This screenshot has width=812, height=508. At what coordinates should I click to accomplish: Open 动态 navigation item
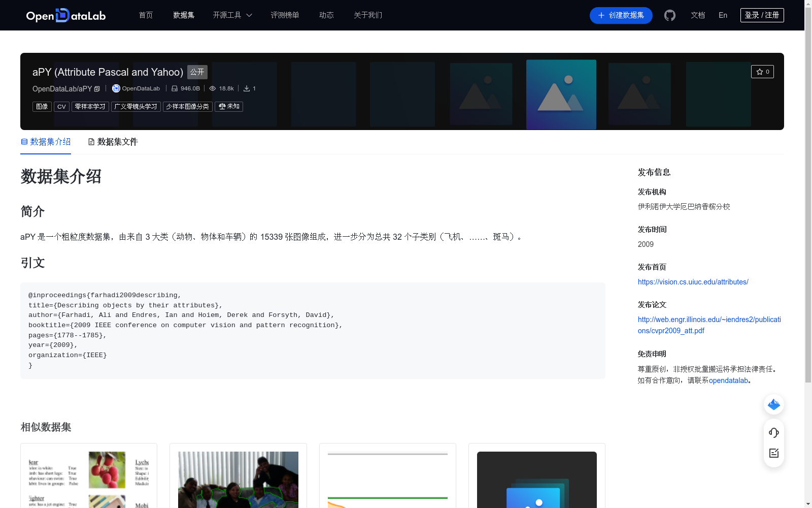tap(326, 15)
